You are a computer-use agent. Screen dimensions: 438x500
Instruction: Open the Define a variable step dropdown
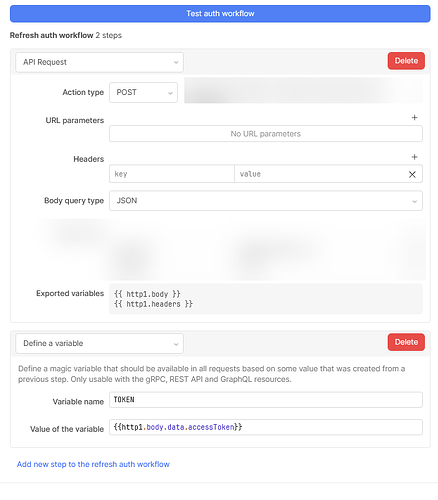pos(99,343)
